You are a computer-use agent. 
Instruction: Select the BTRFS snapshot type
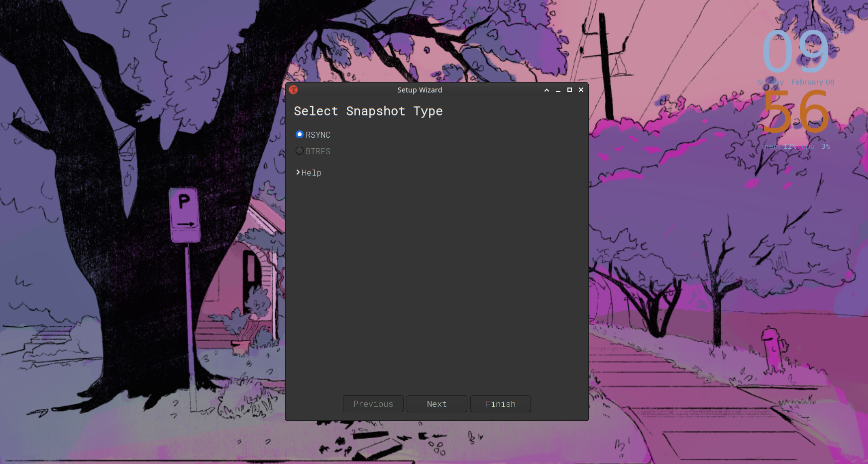click(313, 151)
